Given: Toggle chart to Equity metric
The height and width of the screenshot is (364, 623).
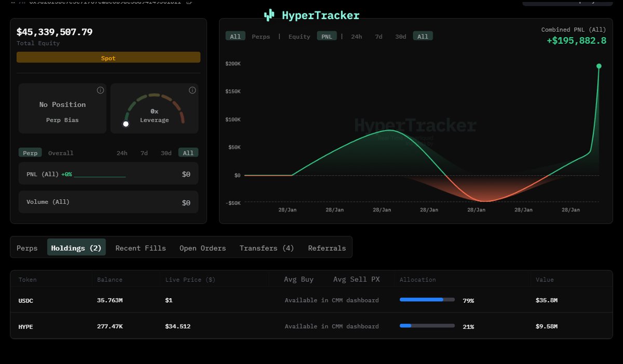Looking at the screenshot, I should click(299, 36).
